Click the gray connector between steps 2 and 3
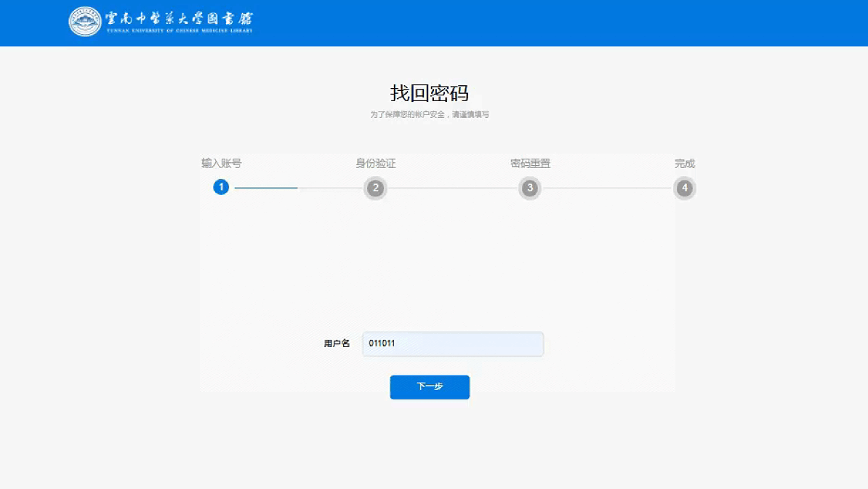 tap(452, 188)
